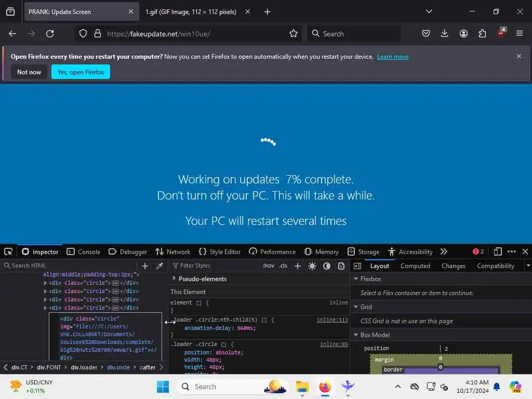Expand the first div circle node
Screen dimensions: 532x399
point(46,283)
